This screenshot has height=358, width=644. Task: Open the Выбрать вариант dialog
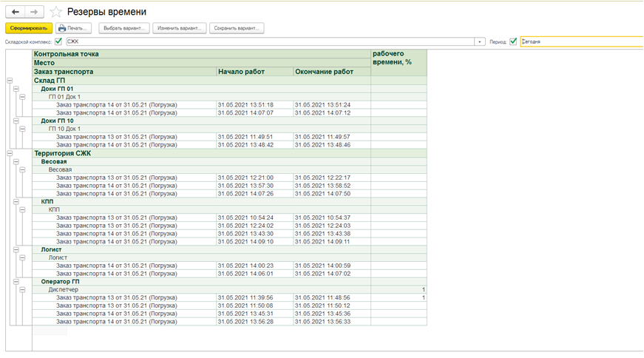[123, 28]
